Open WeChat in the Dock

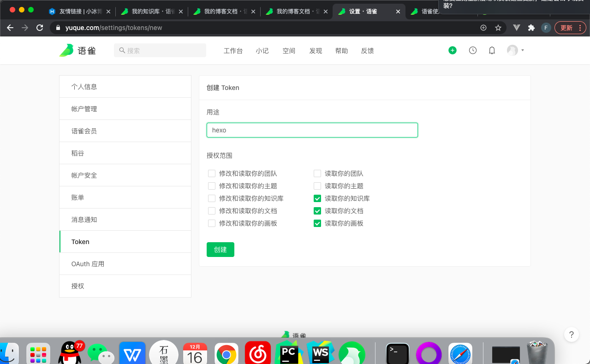click(x=101, y=353)
